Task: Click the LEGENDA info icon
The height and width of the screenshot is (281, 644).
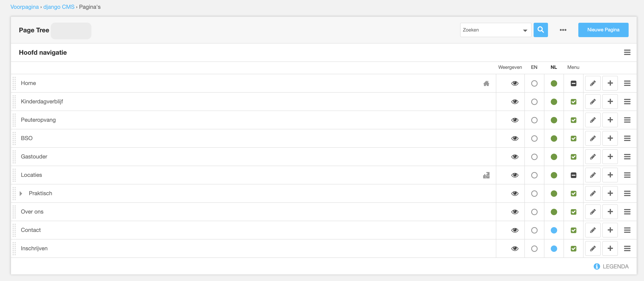Action: coord(597,266)
